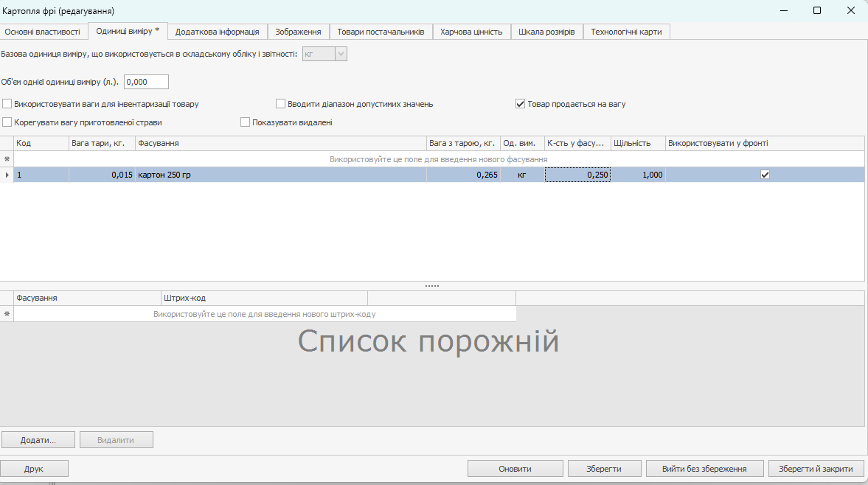
Task: Click the panel splitter dots handle
Action: [432, 286]
